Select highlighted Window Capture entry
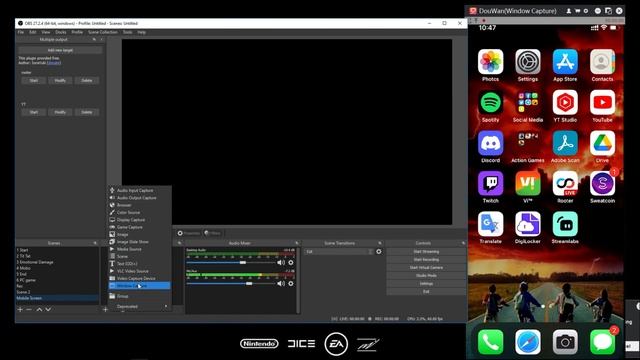 click(139, 286)
